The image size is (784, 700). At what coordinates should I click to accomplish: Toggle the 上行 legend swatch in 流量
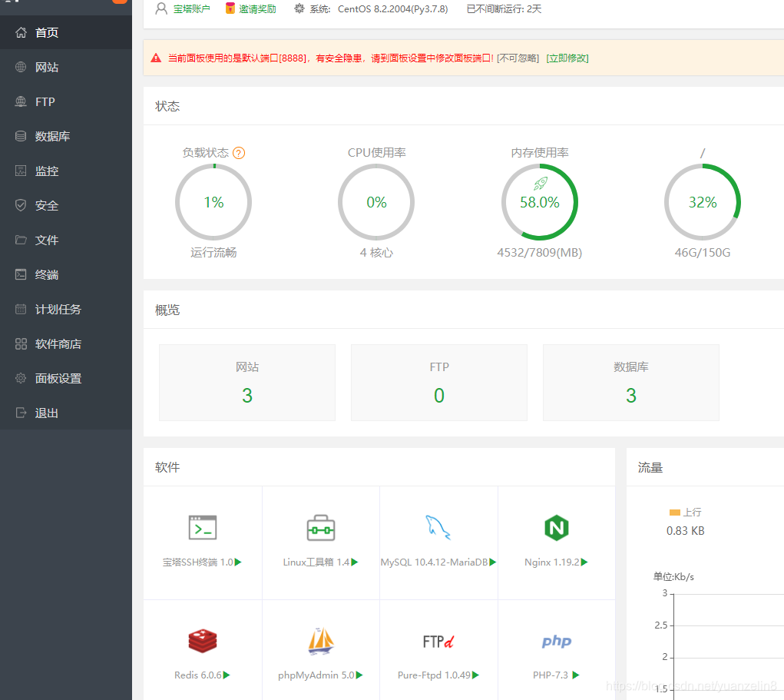point(674,513)
